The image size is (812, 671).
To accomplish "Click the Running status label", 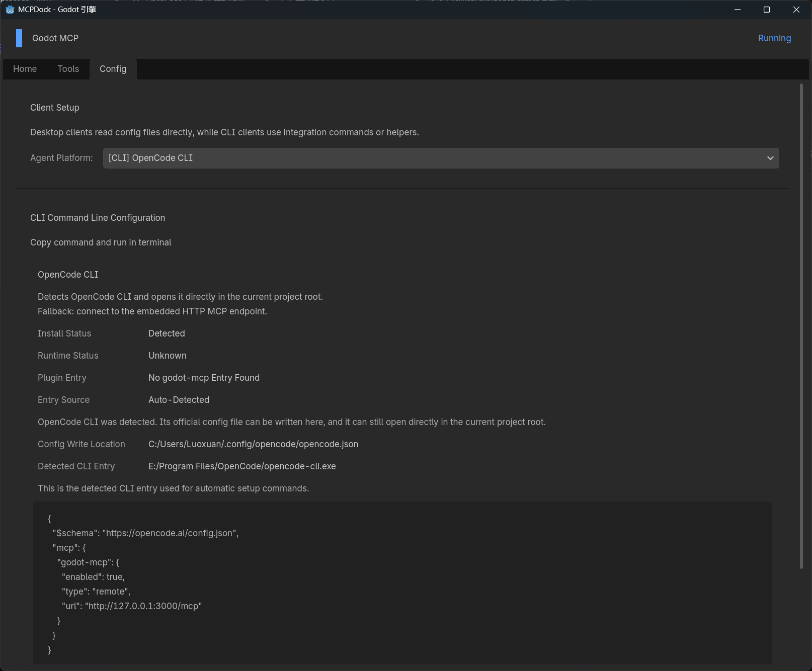I will [x=774, y=38].
